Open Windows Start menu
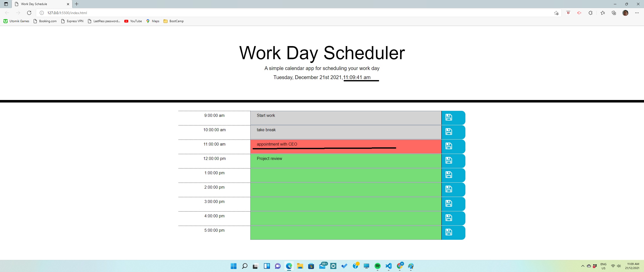The image size is (644, 272). click(x=233, y=266)
